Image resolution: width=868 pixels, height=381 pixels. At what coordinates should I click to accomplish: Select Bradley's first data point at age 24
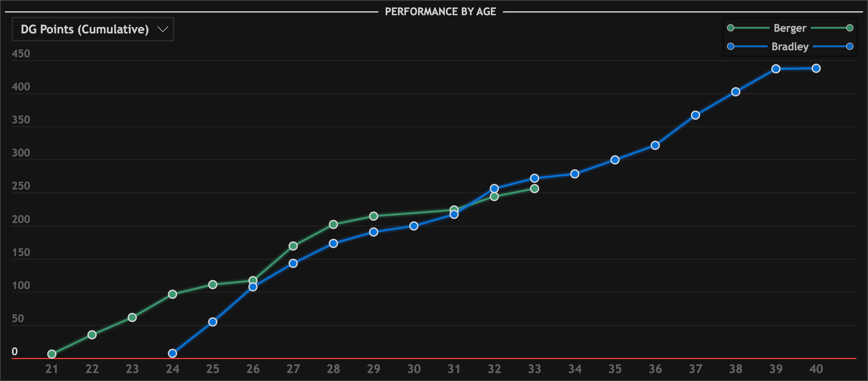[172, 353]
